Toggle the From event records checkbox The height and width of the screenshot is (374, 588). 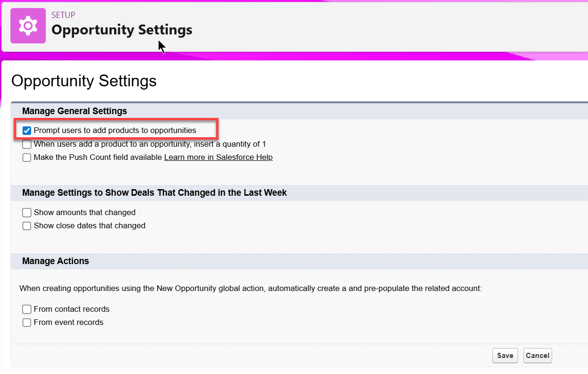pos(27,323)
